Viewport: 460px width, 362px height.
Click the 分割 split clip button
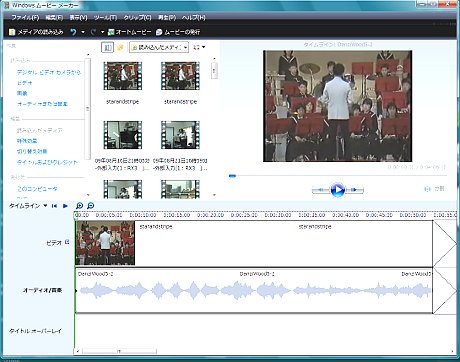(434, 189)
